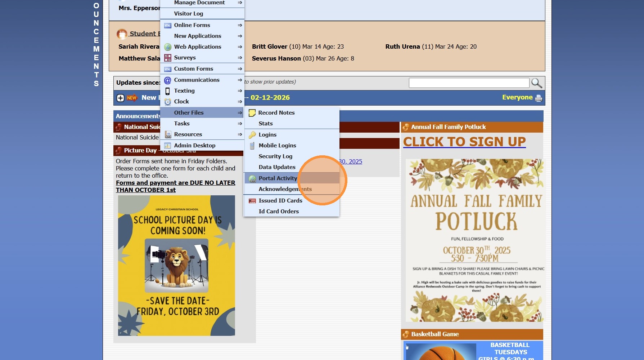Expand updates with the plus icon
The width and height of the screenshot is (644, 360).
click(120, 98)
